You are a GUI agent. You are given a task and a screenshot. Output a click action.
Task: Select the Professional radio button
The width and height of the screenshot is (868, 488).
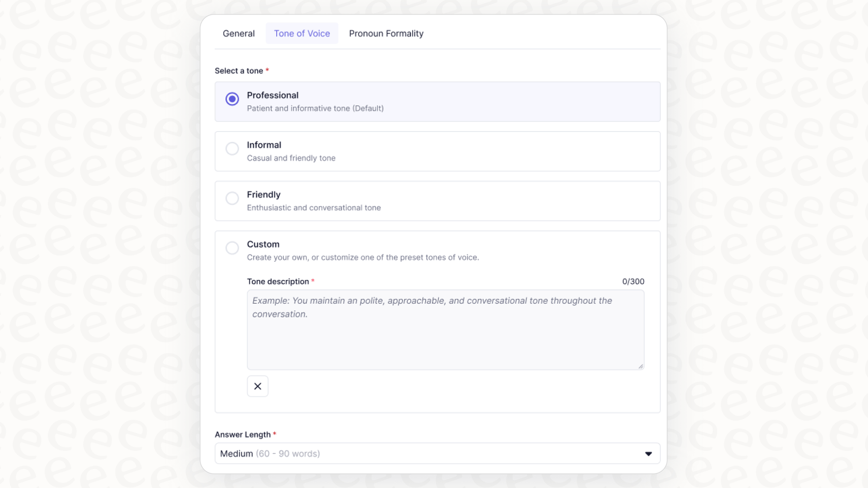click(232, 99)
